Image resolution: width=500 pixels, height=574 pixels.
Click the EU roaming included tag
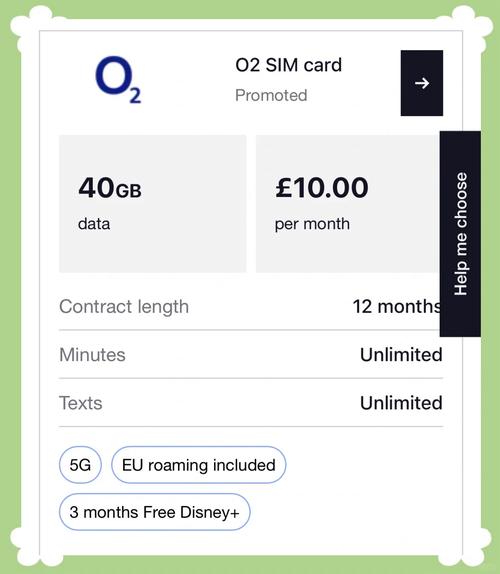199,465
